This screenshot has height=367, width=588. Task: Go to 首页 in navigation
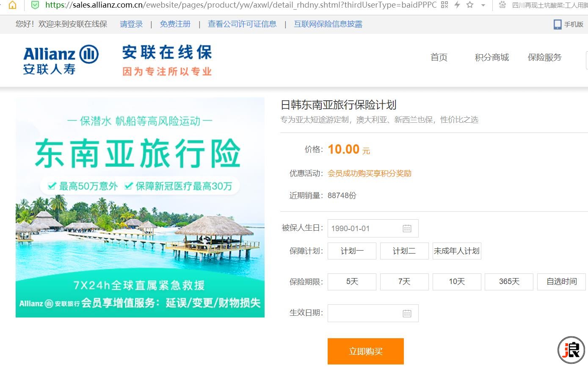(439, 58)
